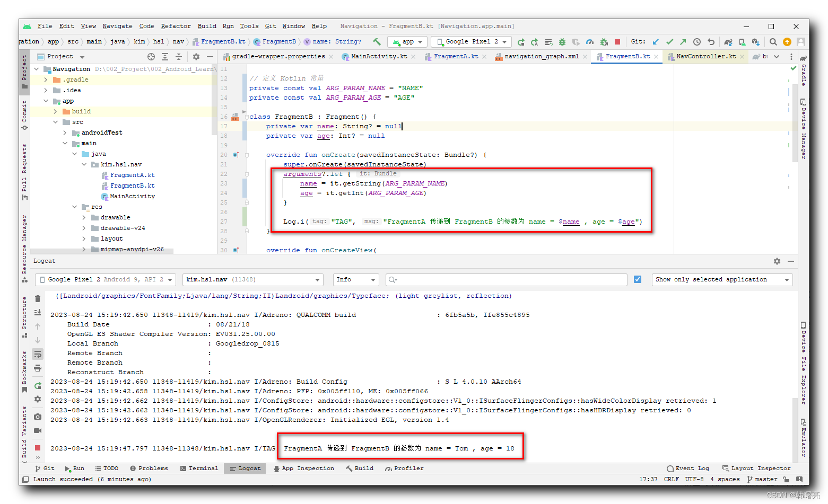The width and height of the screenshot is (828, 504).
Task: Click Scroll to the end logcat icon
Action: 38,313
